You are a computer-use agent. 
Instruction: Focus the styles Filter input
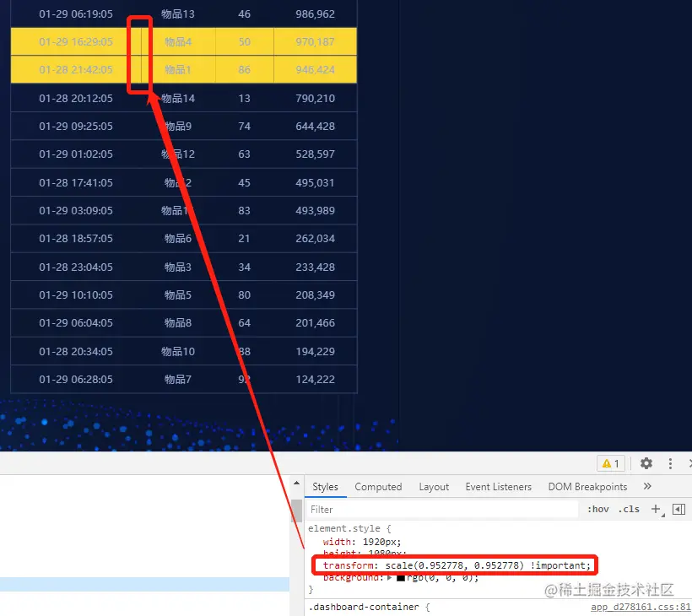443,509
